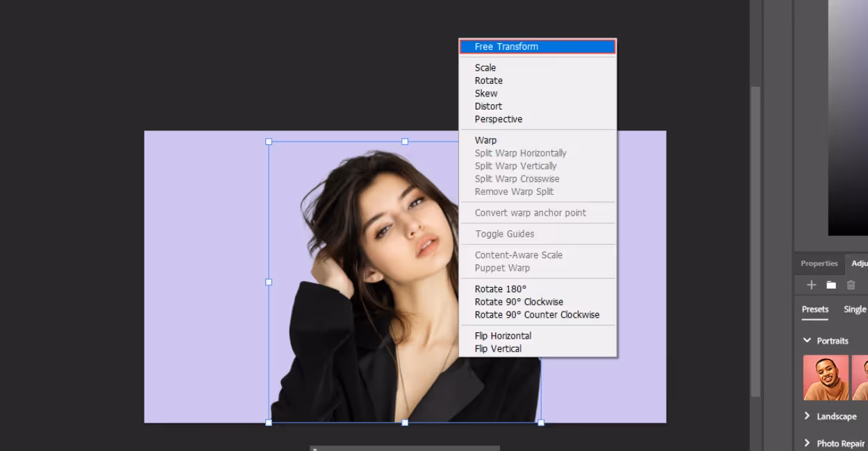Click the top-left transform corner handle
This screenshot has height=451, width=868.
269,142
